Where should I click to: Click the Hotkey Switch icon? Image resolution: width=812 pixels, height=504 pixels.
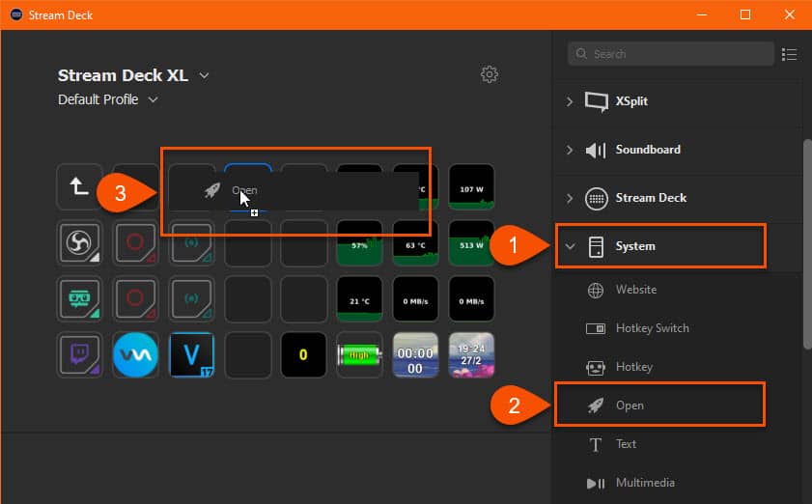click(x=596, y=328)
